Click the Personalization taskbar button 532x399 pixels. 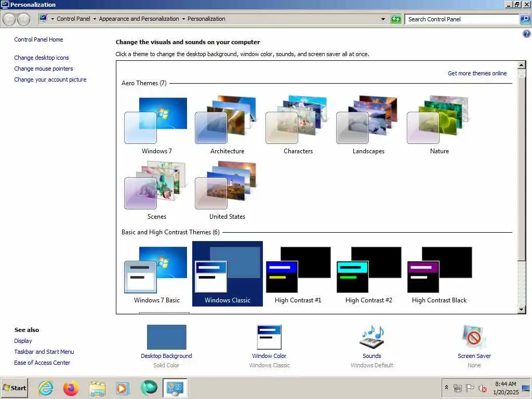click(x=175, y=388)
